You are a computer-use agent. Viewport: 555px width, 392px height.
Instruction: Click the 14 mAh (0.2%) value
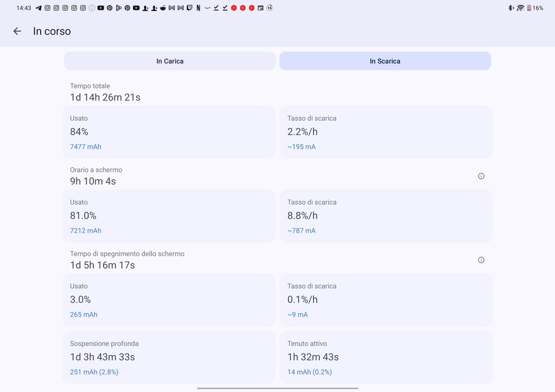[x=310, y=372]
